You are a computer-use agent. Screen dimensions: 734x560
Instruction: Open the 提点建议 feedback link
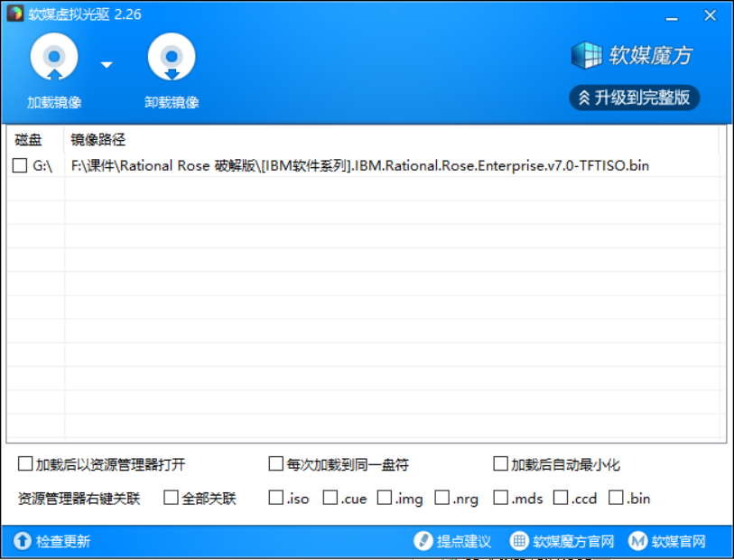coord(464,541)
